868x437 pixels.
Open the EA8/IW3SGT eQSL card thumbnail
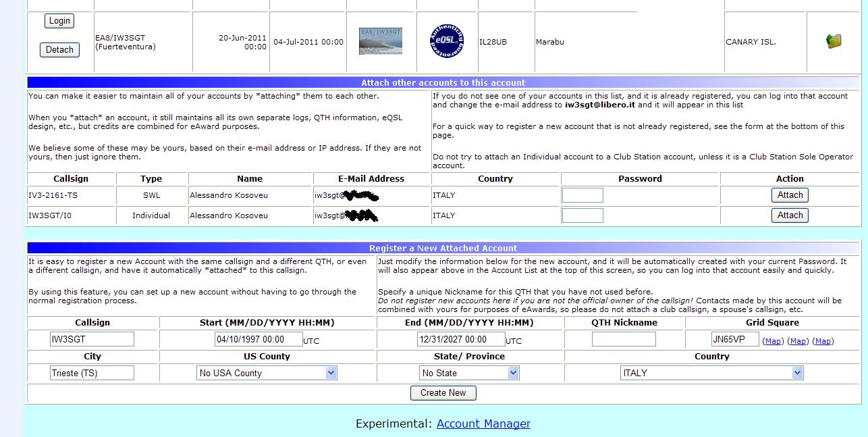(x=381, y=41)
